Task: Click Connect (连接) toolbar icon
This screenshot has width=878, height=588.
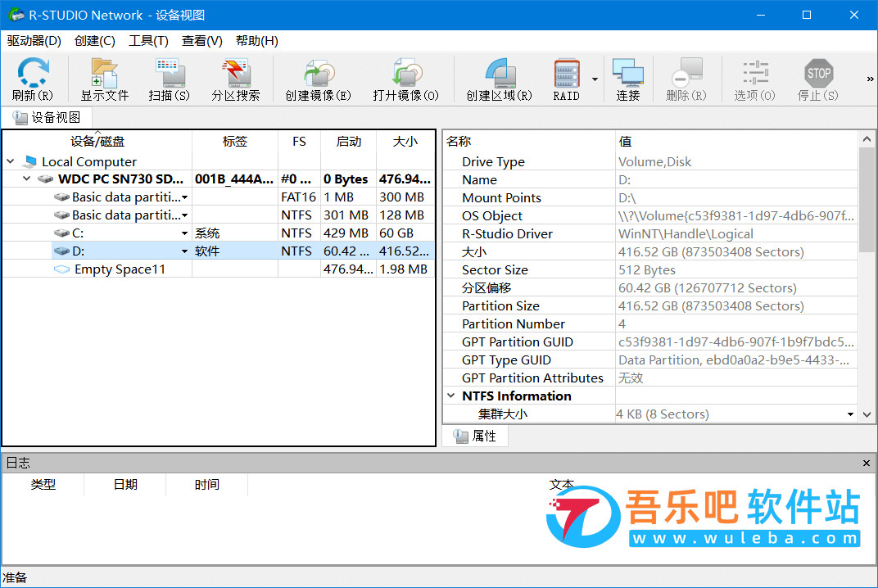Action: pos(627,79)
